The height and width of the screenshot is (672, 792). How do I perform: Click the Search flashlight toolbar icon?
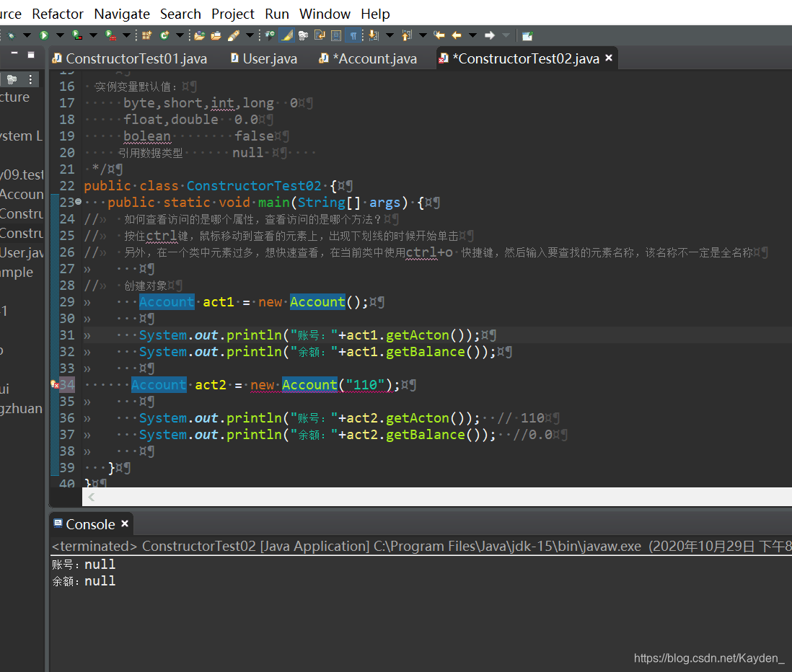click(234, 35)
